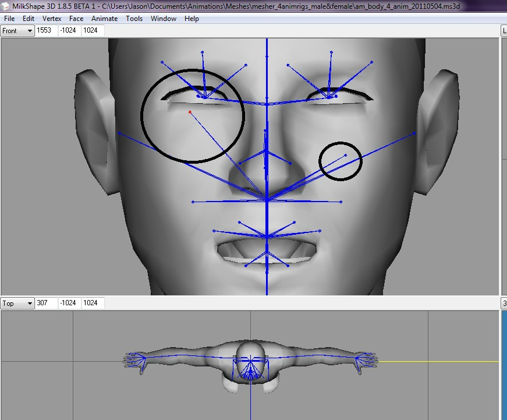Open the Vertex menu
507x420 pixels.
(x=52, y=18)
